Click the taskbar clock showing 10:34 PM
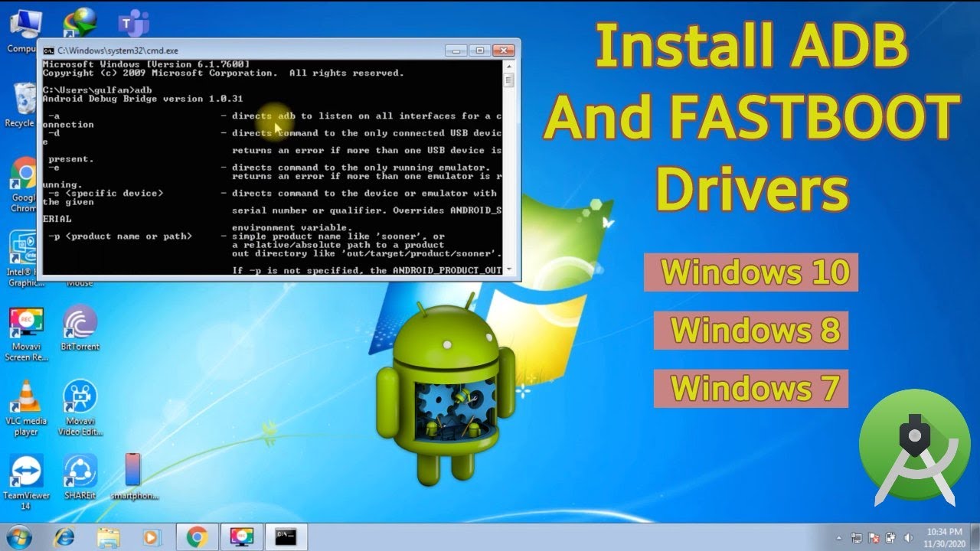Viewport: 980px width, 551px height. click(x=945, y=537)
